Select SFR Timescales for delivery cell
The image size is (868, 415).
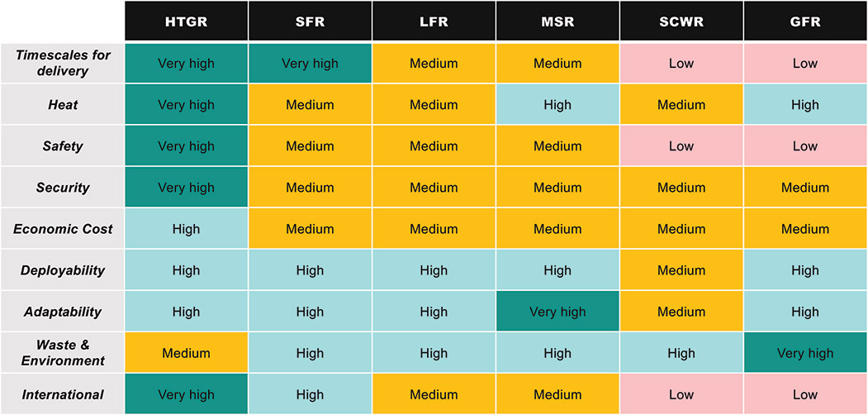pos(310,64)
